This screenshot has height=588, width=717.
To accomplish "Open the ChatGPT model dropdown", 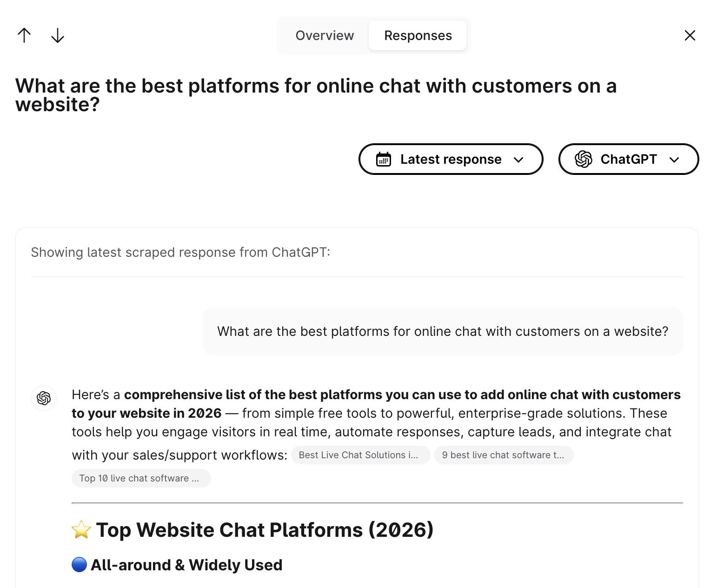I will 628,159.
